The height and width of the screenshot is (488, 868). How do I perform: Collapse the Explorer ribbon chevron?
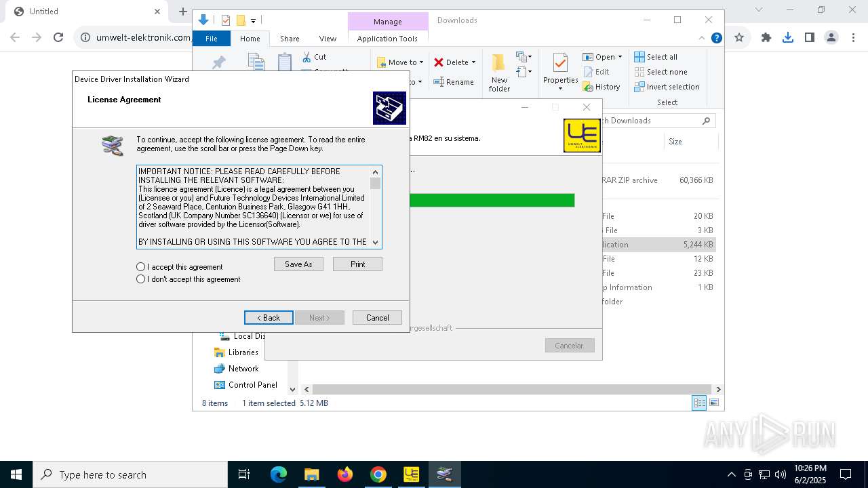[702, 38]
